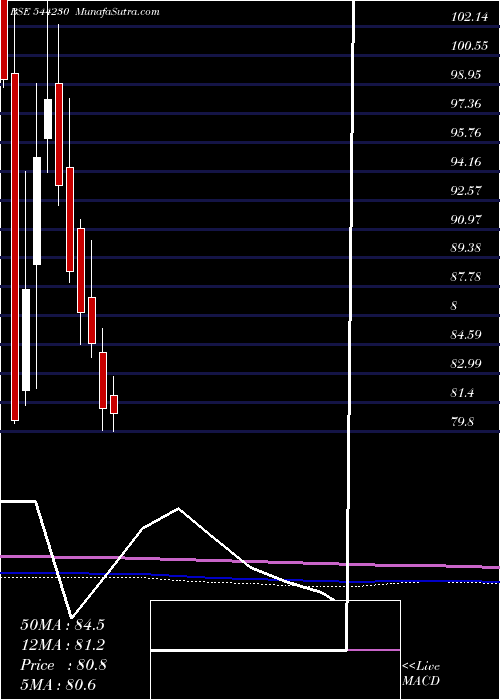Click the MunafaSutra.com chart title text
Screen dimensions: 500x700
pos(117,12)
